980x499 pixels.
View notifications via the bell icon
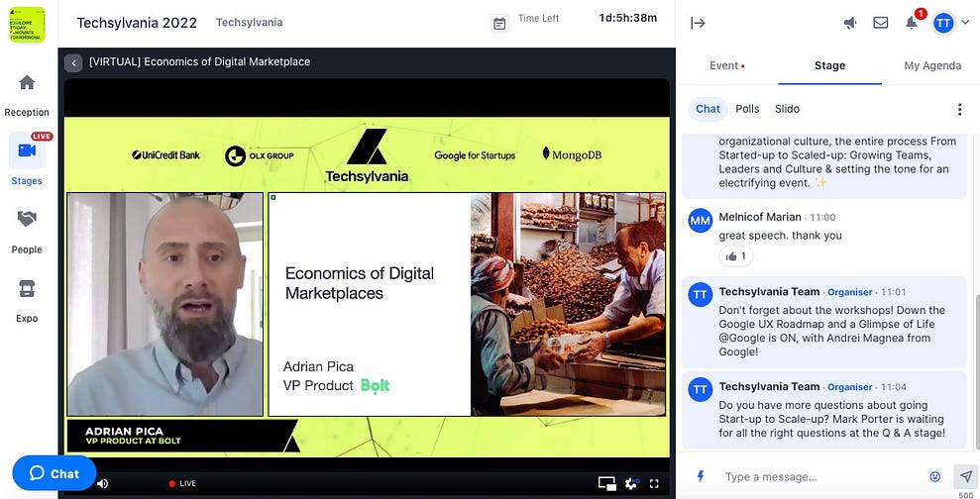click(x=912, y=23)
